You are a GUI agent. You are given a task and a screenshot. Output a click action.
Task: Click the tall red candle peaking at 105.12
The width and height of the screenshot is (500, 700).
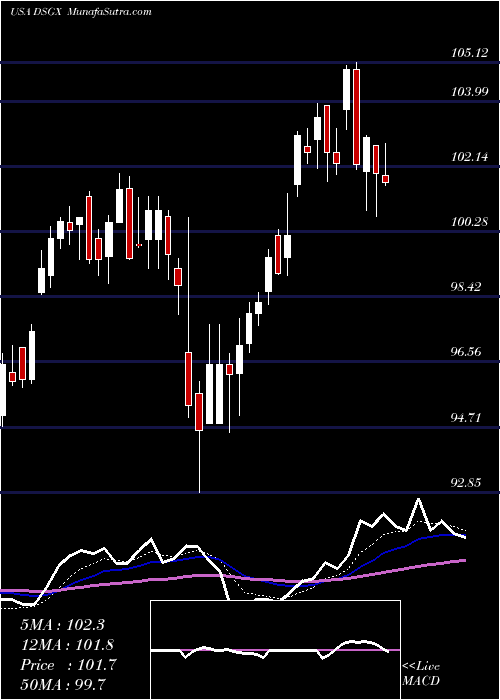[x=356, y=117]
